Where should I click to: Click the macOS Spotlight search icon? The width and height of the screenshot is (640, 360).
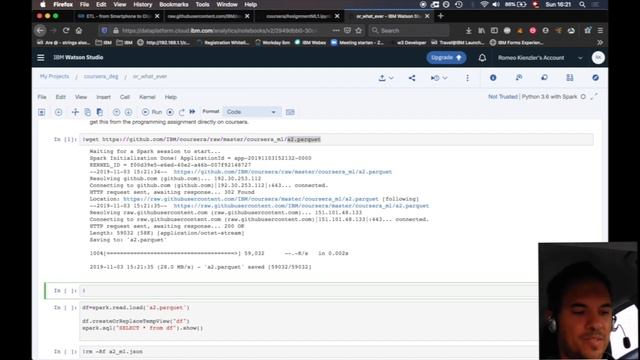[x=582, y=4]
